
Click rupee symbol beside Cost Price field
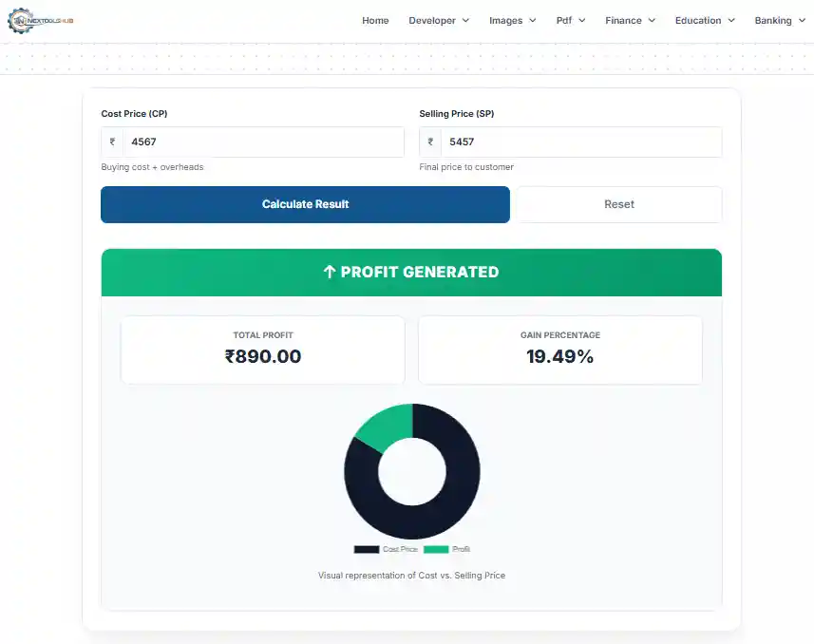pyautogui.click(x=112, y=142)
